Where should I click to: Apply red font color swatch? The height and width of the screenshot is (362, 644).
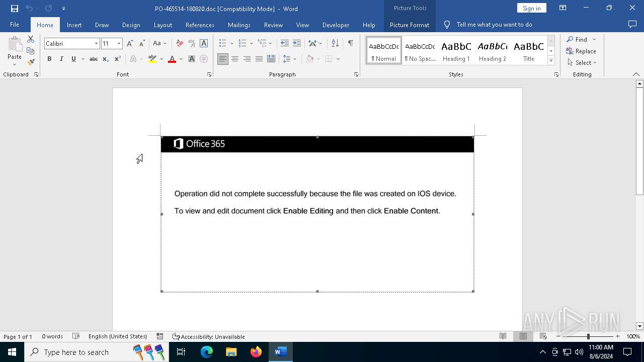pyautogui.click(x=172, y=59)
